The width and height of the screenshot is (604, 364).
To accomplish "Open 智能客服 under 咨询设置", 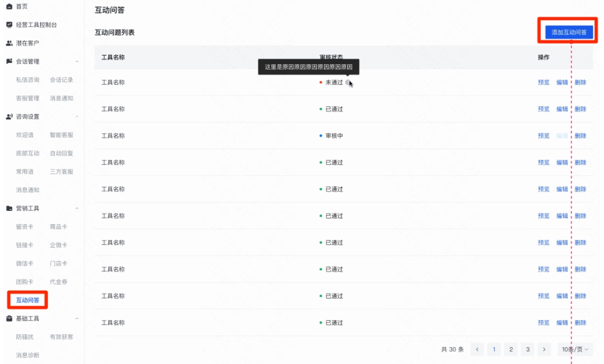I will [61, 135].
